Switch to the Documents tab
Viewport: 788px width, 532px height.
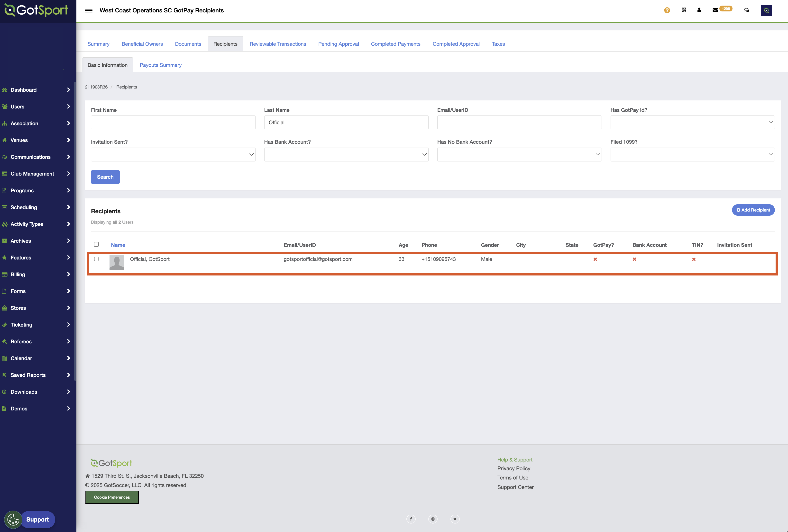pyautogui.click(x=188, y=44)
